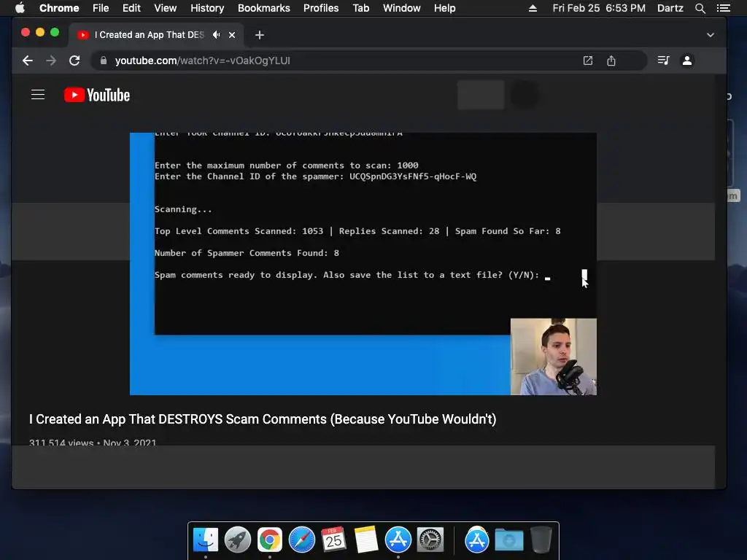Open Calendar from the Dock
The height and width of the screenshot is (560, 747).
point(334,540)
